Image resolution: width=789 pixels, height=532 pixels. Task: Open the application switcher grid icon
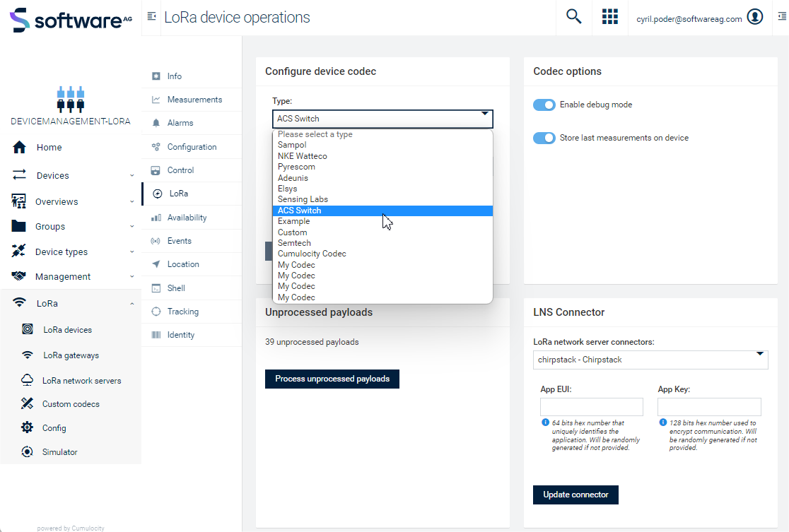click(x=610, y=16)
